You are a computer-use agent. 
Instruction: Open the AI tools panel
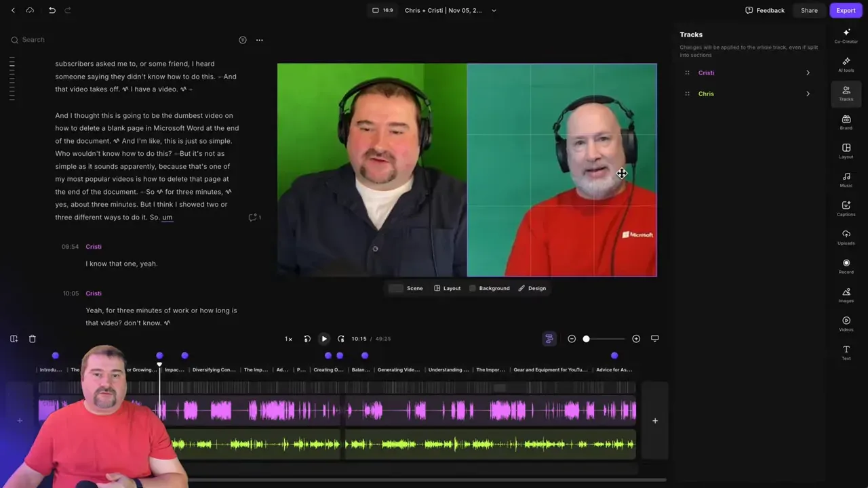pyautogui.click(x=846, y=64)
